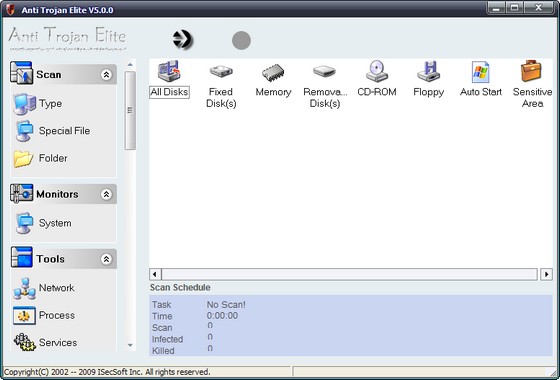Click the Monitors section header icon
The image size is (560, 380).
21,194
